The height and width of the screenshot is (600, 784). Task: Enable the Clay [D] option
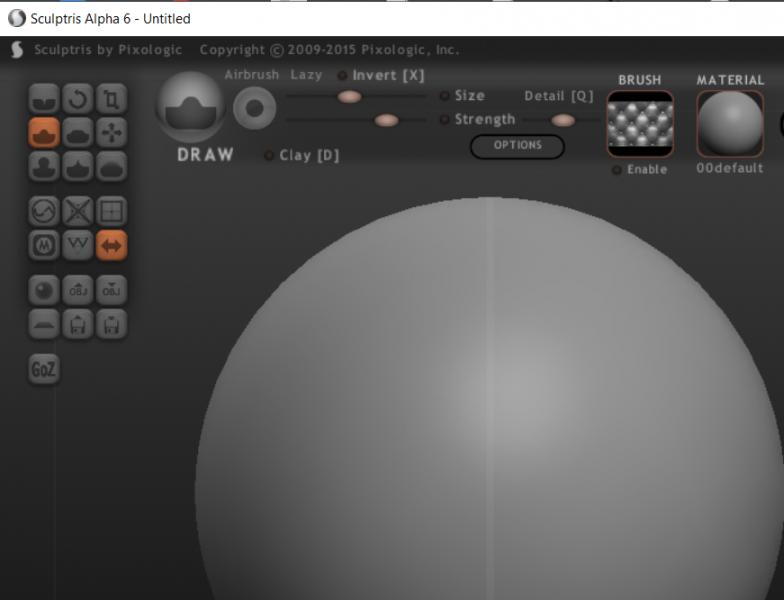[x=269, y=155]
